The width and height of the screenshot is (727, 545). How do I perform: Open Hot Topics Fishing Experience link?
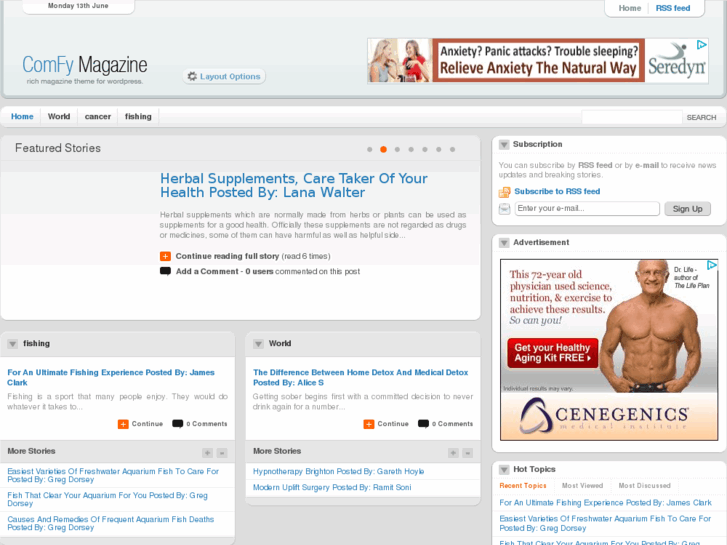pos(605,503)
